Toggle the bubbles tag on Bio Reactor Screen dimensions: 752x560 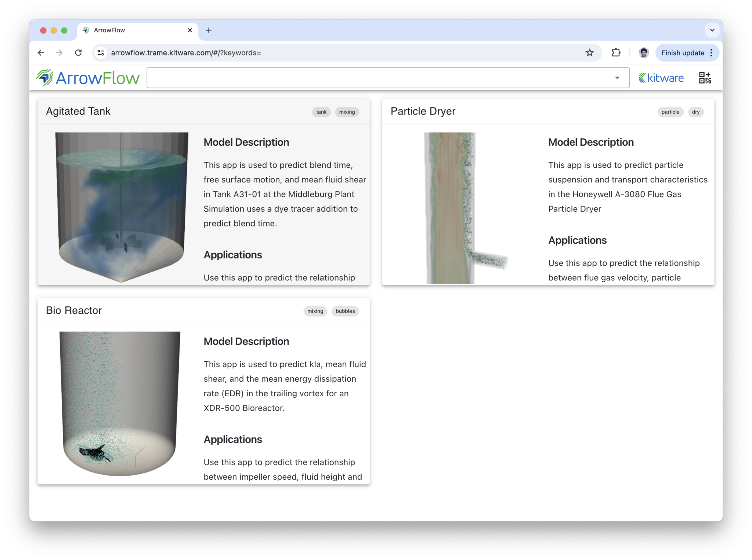(345, 311)
